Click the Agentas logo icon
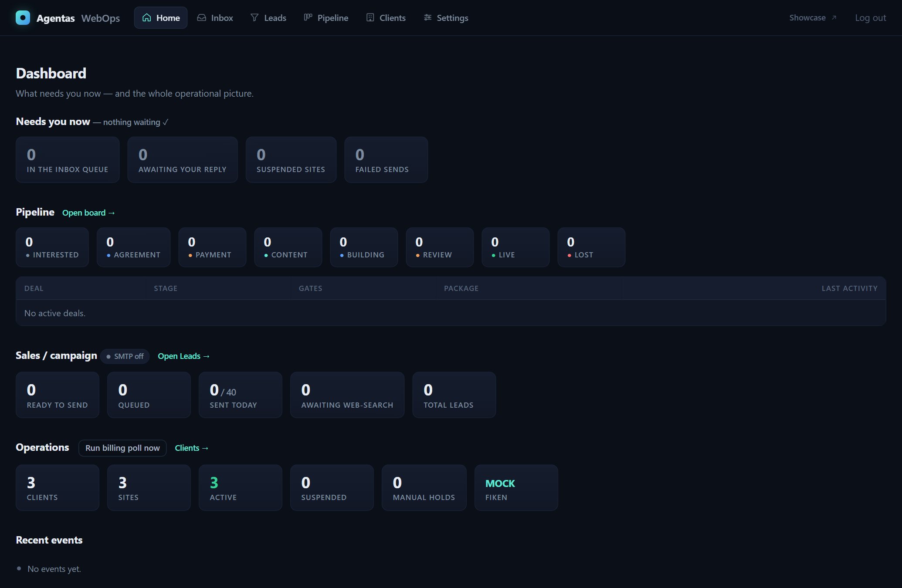 [23, 17]
